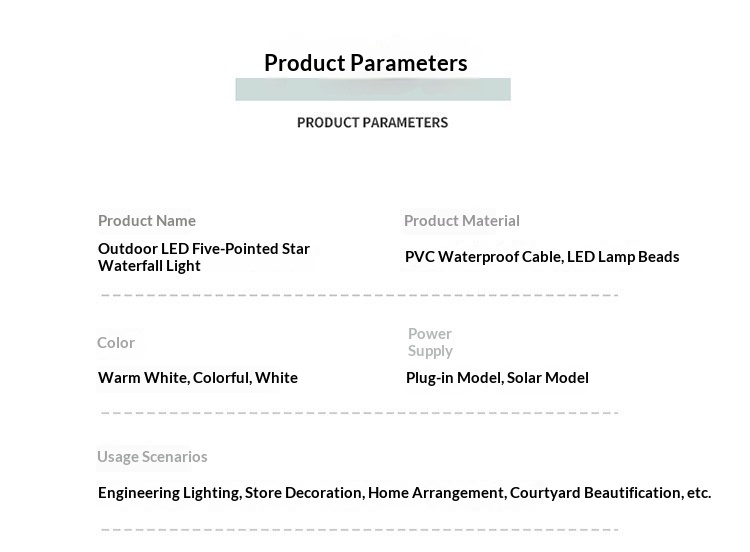Viewport: 750px width, 552px height.
Task: Click the "Home Arrangement" text
Action: (x=435, y=493)
